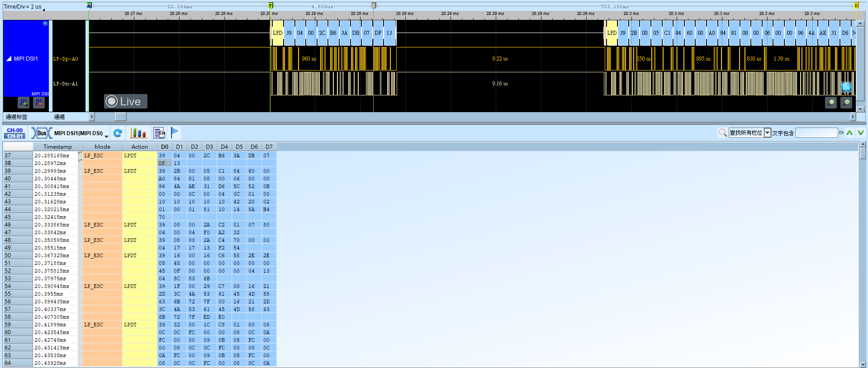Select the F cursor marker on timeline

pyautogui.click(x=270, y=5)
